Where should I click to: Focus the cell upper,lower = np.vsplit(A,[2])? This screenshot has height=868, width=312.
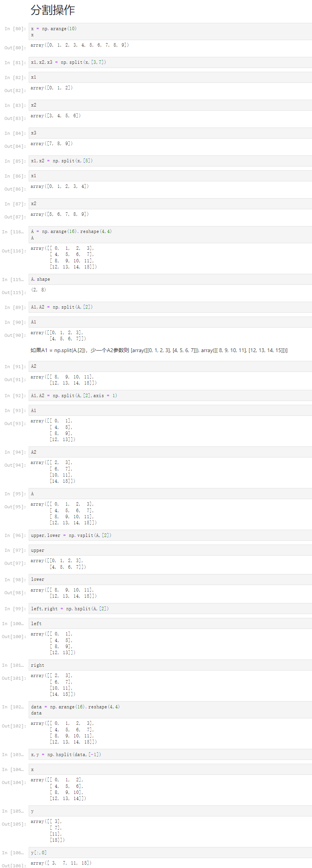coord(170,536)
